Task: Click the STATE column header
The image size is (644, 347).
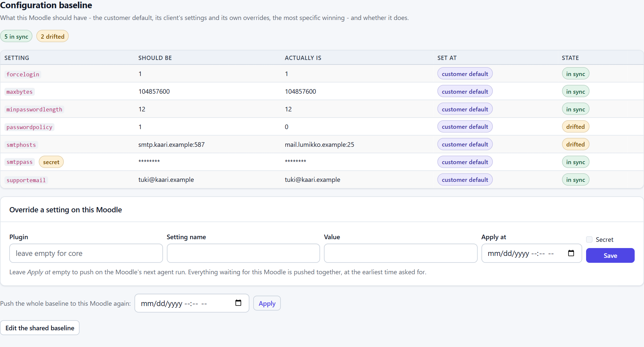Action: coord(570,58)
